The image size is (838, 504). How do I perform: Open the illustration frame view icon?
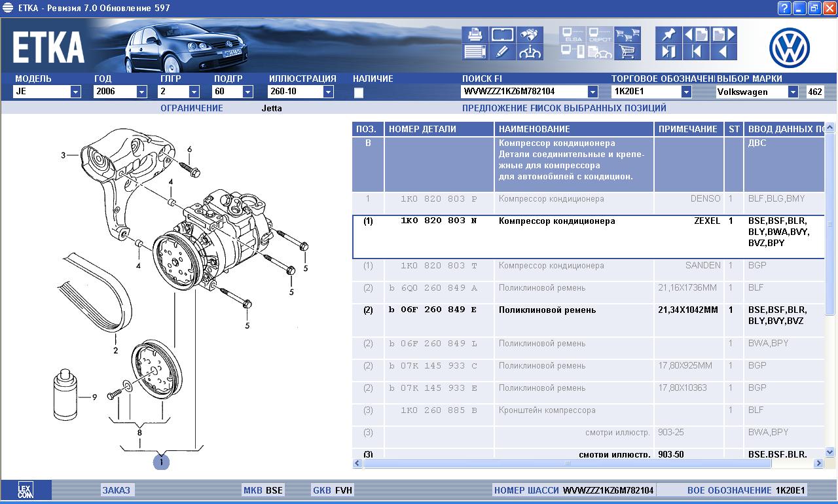pyautogui.click(x=502, y=35)
